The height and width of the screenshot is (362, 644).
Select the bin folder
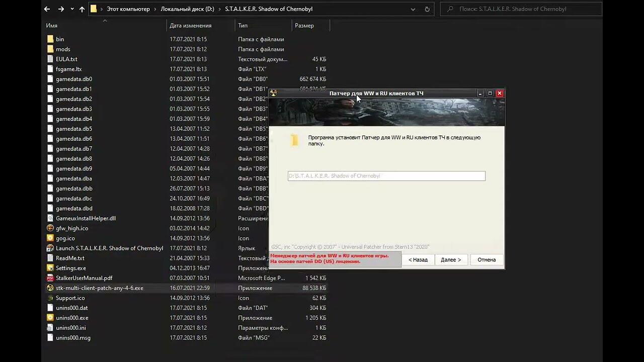point(60,39)
